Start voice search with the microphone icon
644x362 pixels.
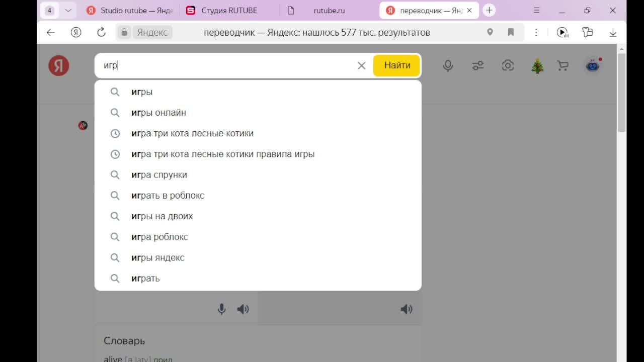tap(448, 65)
